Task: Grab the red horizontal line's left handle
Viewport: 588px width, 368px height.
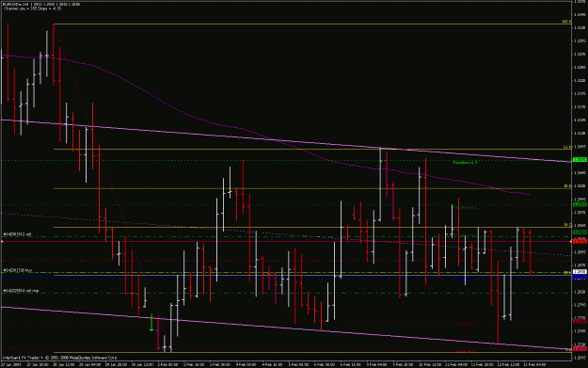Action: pos(2,242)
